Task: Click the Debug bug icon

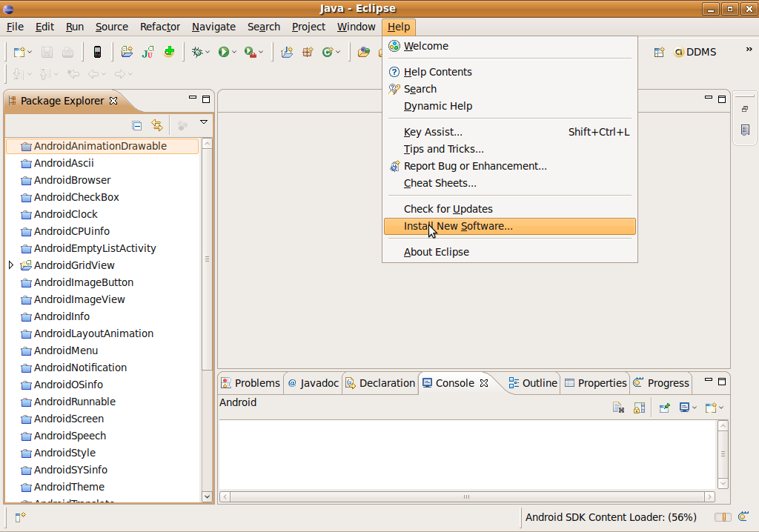Action: (x=197, y=52)
